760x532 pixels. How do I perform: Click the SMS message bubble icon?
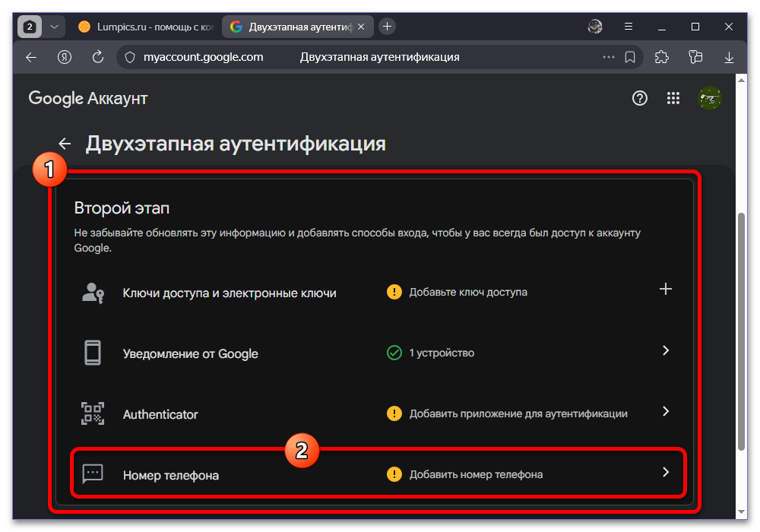[x=93, y=473]
